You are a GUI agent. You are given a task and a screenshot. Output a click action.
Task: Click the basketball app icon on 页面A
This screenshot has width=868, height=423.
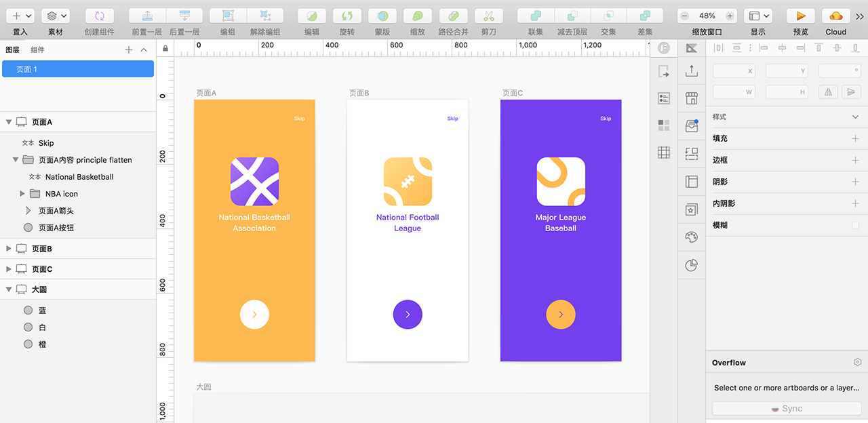coord(254,182)
